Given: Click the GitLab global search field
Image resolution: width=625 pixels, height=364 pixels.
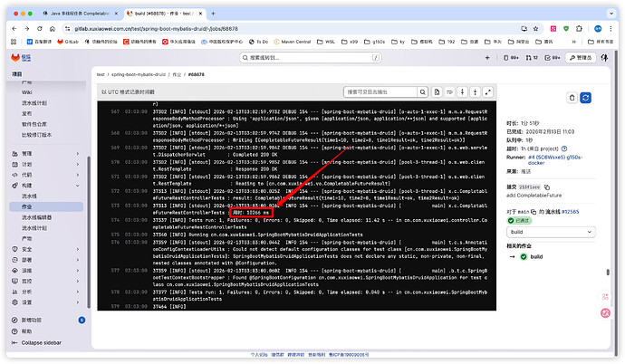Looking at the screenshot, I should (x=311, y=58).
